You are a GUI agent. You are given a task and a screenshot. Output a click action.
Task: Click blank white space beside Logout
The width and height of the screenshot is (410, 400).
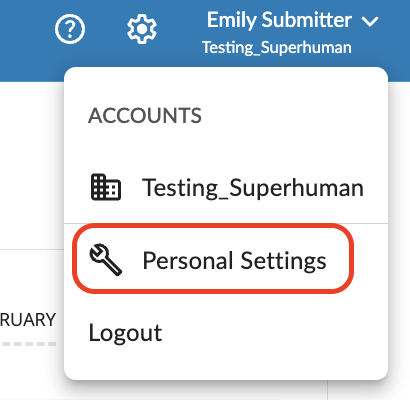[273, 333]
